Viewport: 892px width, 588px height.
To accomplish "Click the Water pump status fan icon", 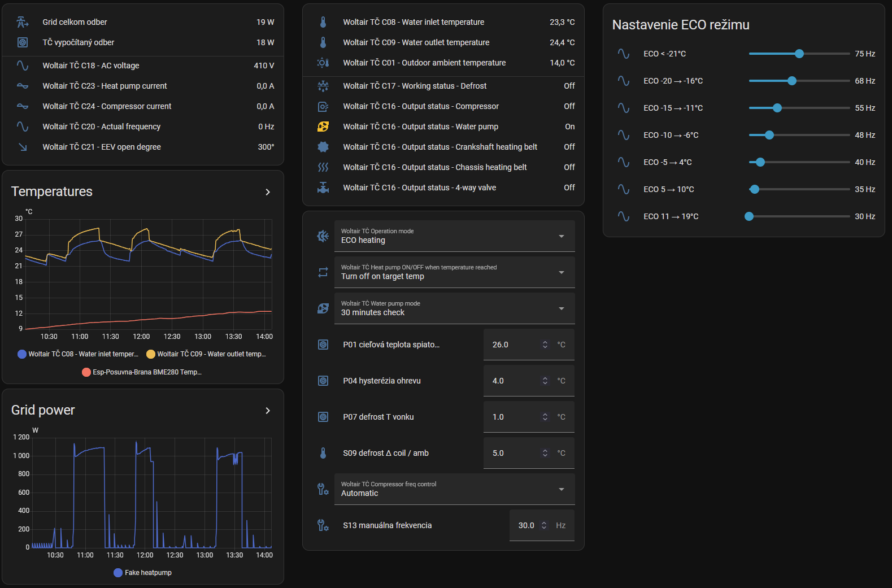I will (323, 127).
